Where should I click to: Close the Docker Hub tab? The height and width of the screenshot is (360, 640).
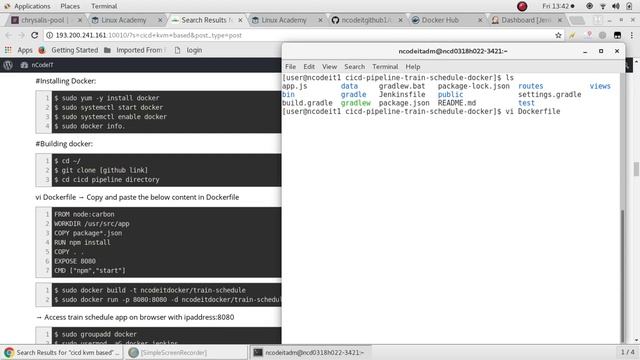(480, 20)
